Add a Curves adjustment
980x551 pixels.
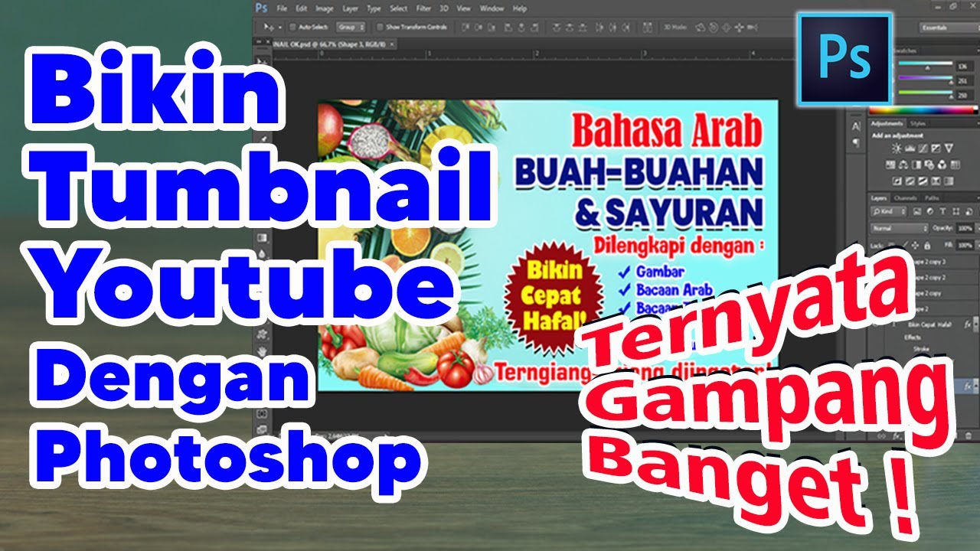point(923,148)
